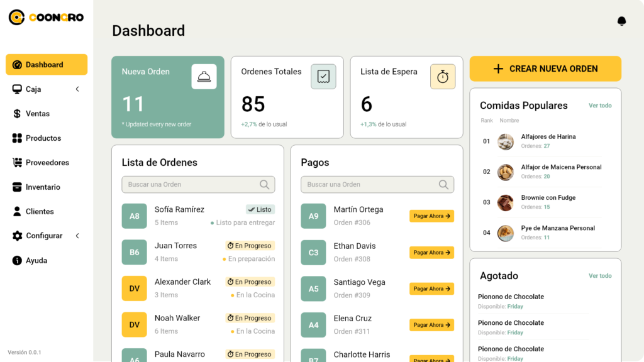Click the notification bell icon
The image size is (644, 362).
point(621,21)
